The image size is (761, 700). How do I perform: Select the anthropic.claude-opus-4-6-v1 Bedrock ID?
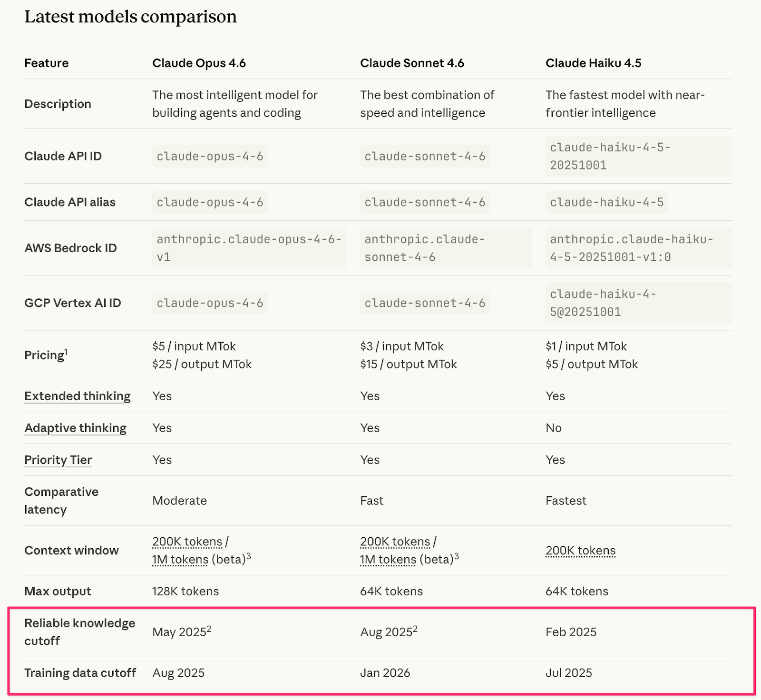249,248
